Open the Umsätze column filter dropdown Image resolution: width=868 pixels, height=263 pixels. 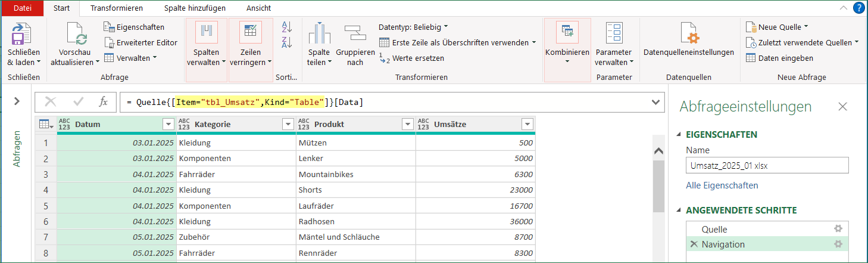pos(526,124)
